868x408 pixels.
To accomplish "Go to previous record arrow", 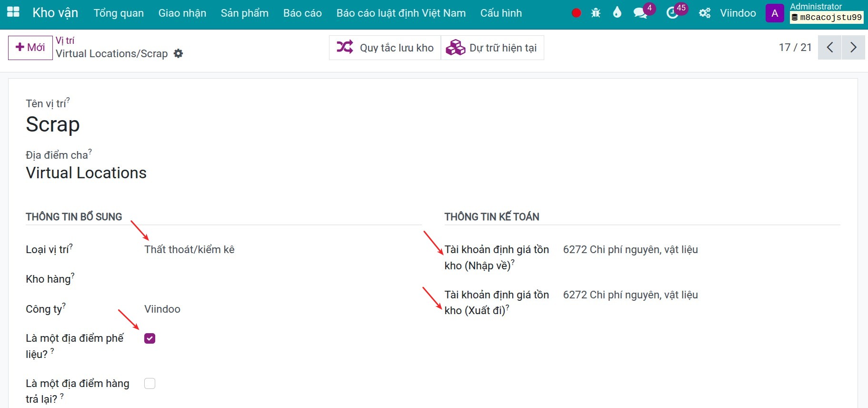I will pyautogui.click(x=830, y=47).
